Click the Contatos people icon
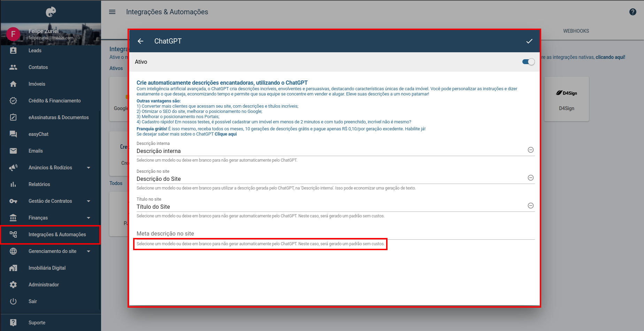This screenshot has width=644, height=331. click(x=13, y=67)
